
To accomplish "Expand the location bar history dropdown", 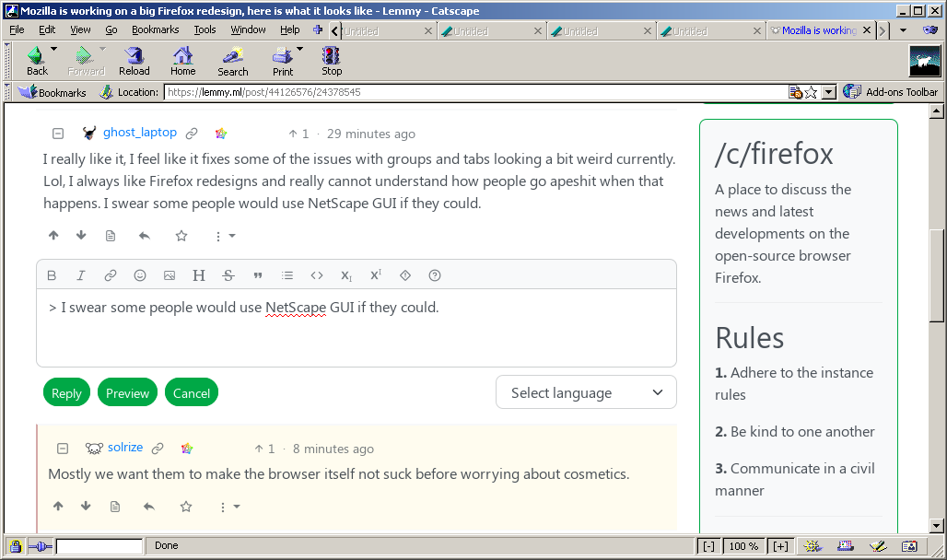I will point(828,92).
